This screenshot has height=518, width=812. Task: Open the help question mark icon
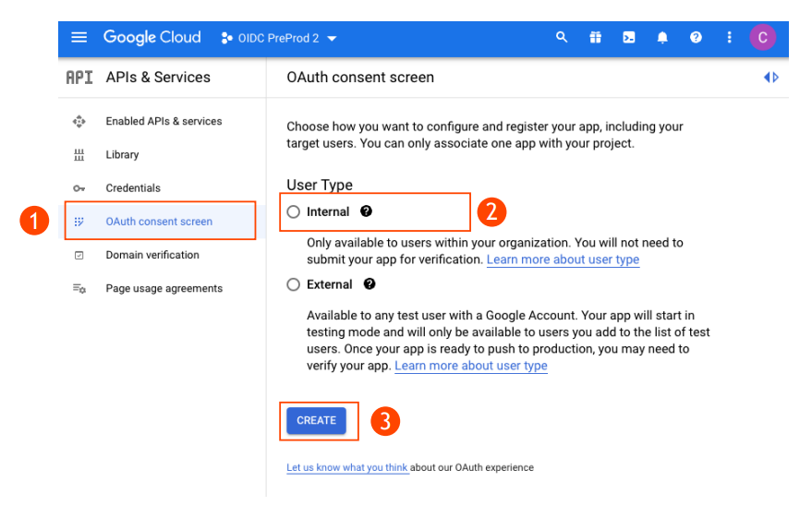(696, 38)
